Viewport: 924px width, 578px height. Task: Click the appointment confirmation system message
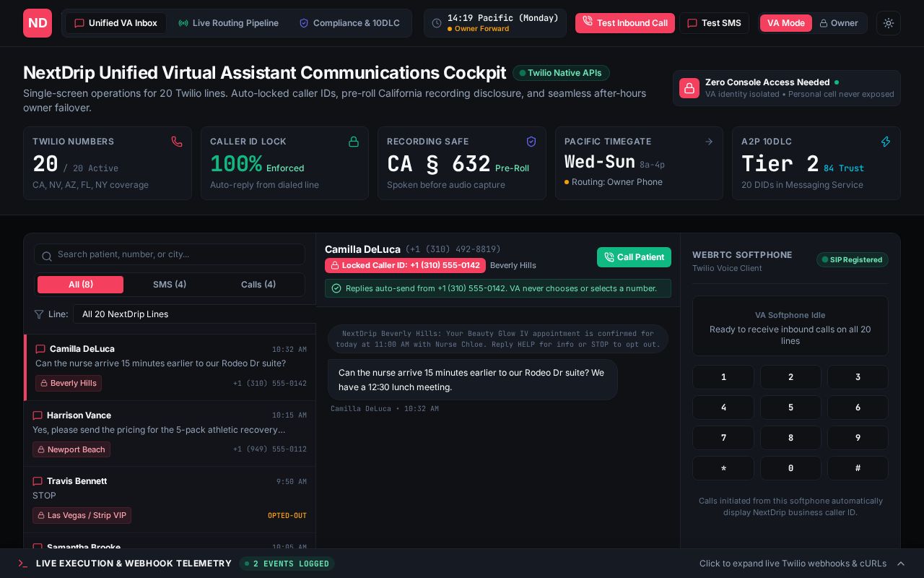(498, 339)
